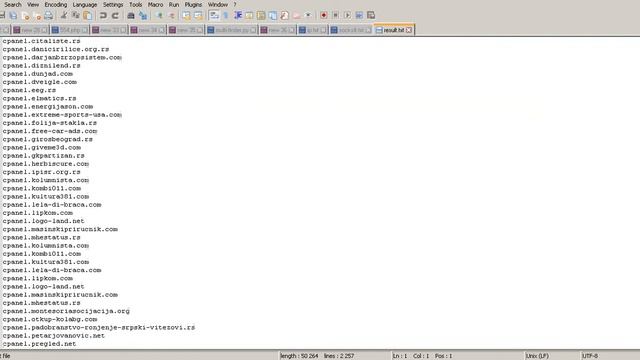Open the Search menu
640x360 pixels.
[x=13, y=4]
